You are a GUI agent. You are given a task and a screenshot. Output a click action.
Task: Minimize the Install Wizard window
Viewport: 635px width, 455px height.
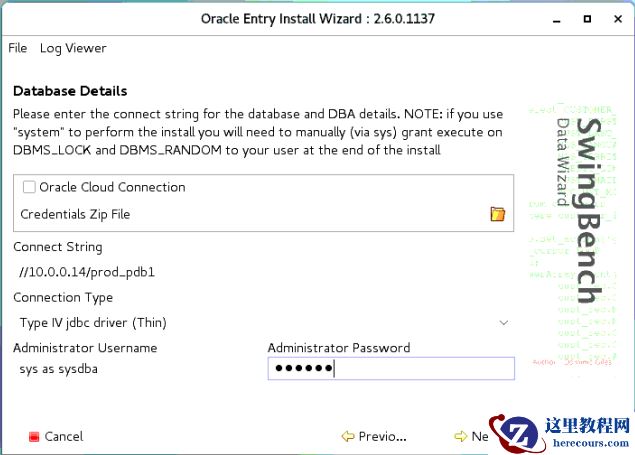pyautogui.click(x=557, y=19)
